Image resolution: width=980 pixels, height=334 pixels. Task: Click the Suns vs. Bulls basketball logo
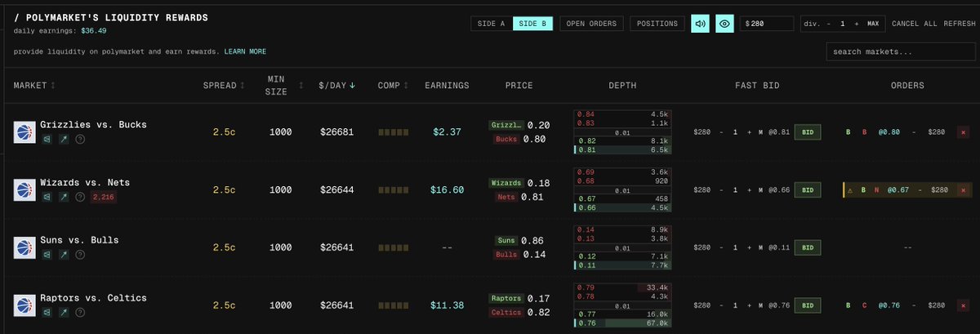24,247
